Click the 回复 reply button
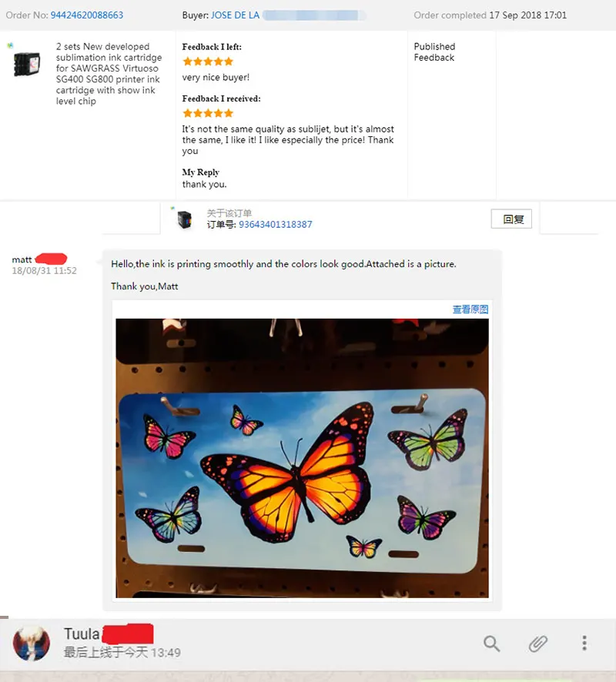 (511, 219)
